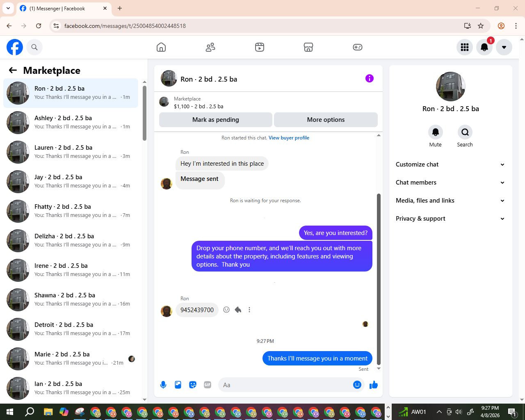Click the More options button

click(x=326, y=120)
